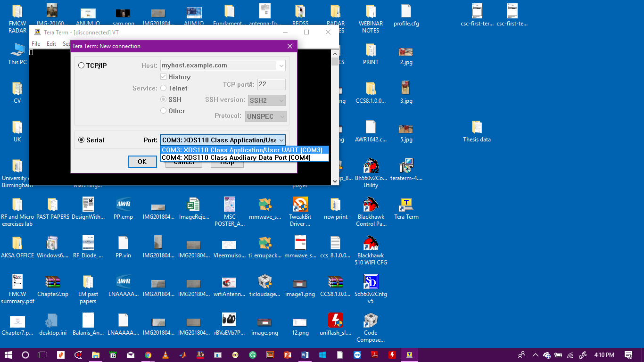
Task: Select the EM past papers folder
Action: click(x=88, y=289)
